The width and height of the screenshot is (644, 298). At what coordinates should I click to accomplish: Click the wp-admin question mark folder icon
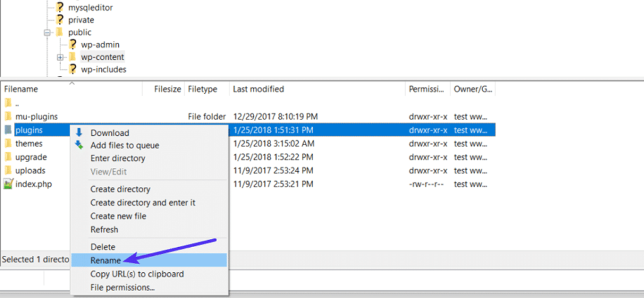click(x=72, y=45)
